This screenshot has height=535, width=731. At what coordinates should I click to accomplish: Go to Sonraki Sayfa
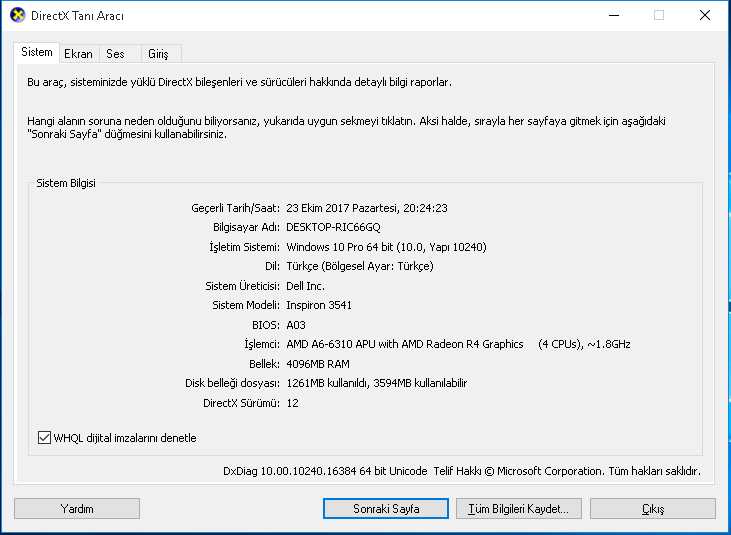[386, 508]
